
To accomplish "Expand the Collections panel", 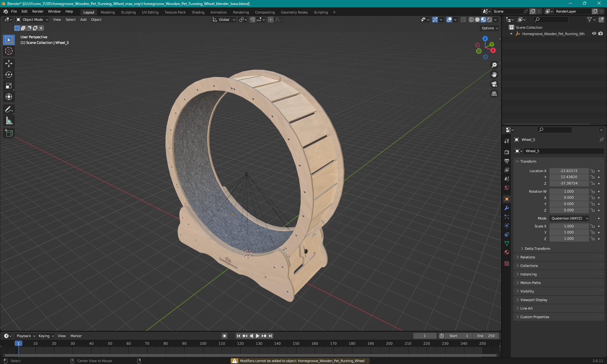I will click(529, 266).
